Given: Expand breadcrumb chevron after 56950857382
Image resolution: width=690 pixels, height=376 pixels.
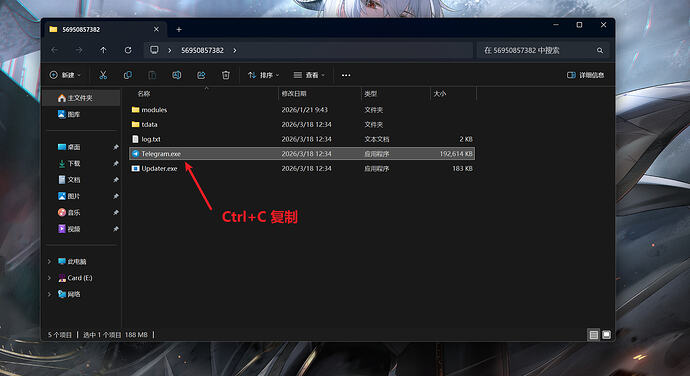Looking at the screenshot, I should [x=235, y=50].
